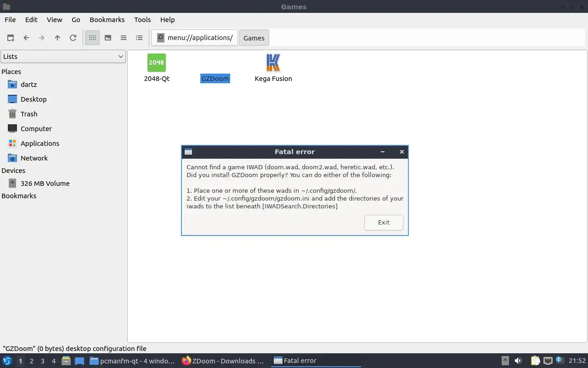The height and width of the screenshot is (368, 588).
Task: Open the Bookmarks menu
Action: 107,19
